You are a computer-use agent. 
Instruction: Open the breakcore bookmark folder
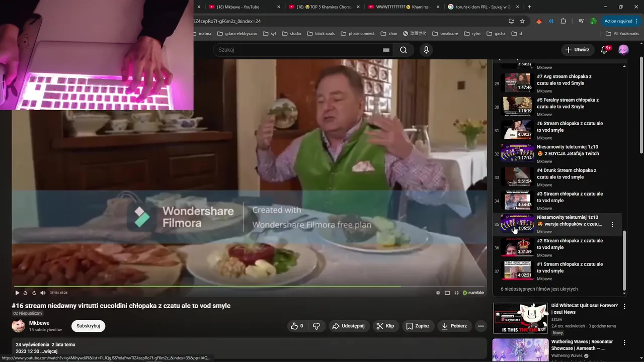tap(445, 34)
